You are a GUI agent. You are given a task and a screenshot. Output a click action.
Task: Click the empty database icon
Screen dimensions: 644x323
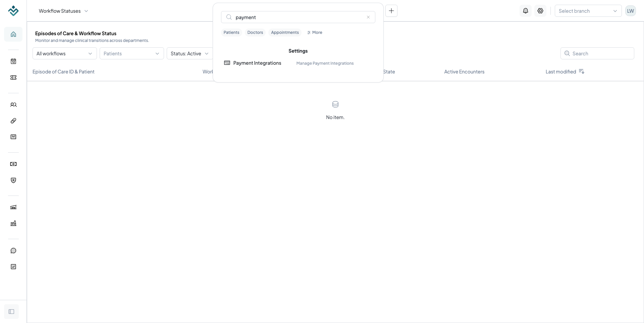pyautogui.click(x=335, y=104)
